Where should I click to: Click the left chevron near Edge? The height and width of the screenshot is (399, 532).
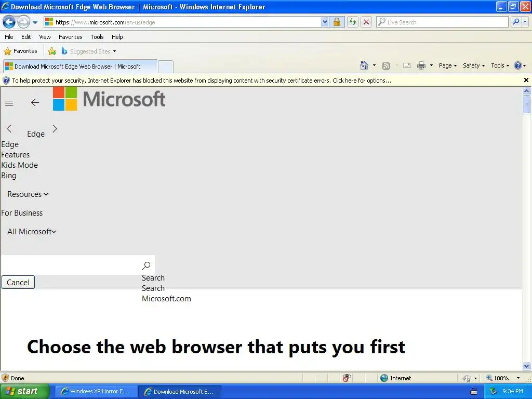pyautogui.click(x=9, y=129)
